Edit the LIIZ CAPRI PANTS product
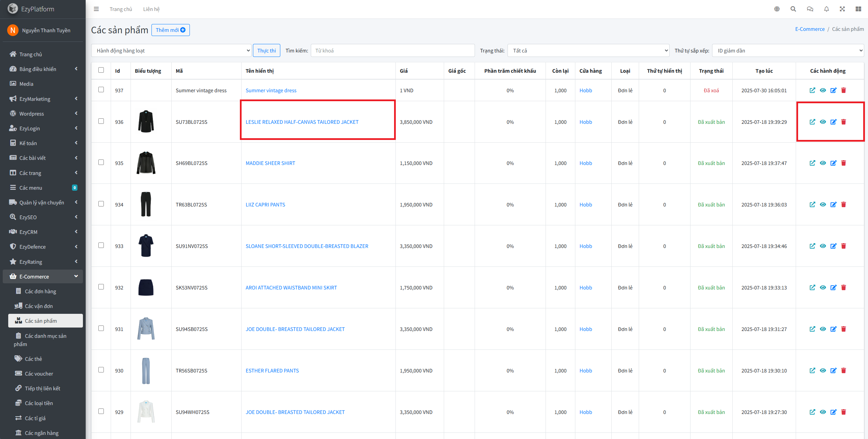868x439 pixels. (833, 205)
